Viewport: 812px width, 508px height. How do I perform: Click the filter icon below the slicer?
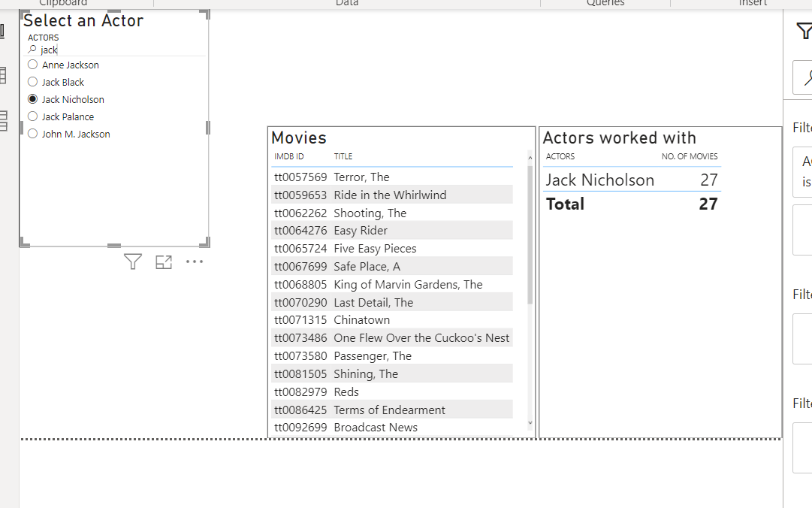tap(132, 262)
